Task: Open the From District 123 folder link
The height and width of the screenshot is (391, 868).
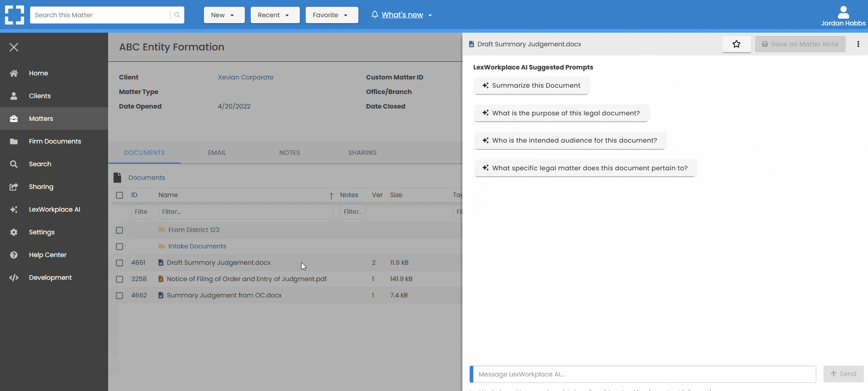Action: pyautogui.click(x=194, y=230)
